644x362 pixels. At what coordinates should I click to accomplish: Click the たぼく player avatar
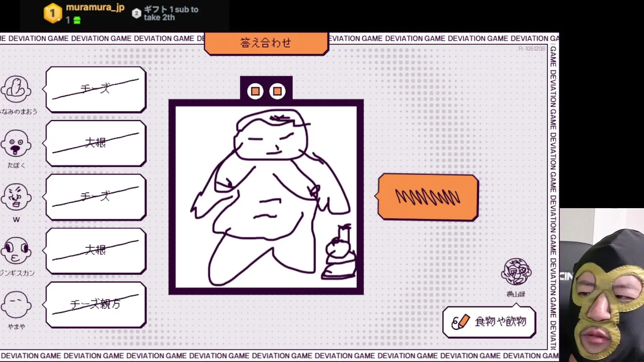coord(16,144)
